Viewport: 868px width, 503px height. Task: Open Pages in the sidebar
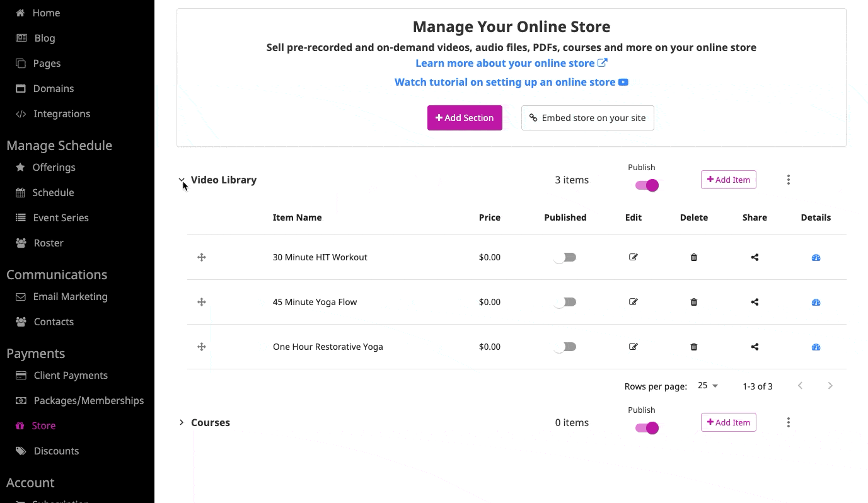point(47,63)
